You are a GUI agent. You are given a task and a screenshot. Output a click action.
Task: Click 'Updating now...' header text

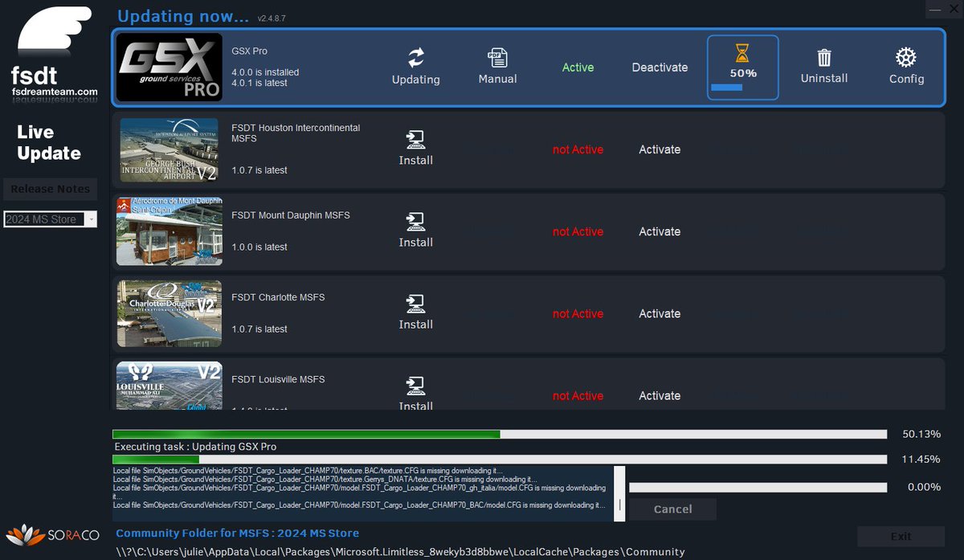(x=183, y=16)
